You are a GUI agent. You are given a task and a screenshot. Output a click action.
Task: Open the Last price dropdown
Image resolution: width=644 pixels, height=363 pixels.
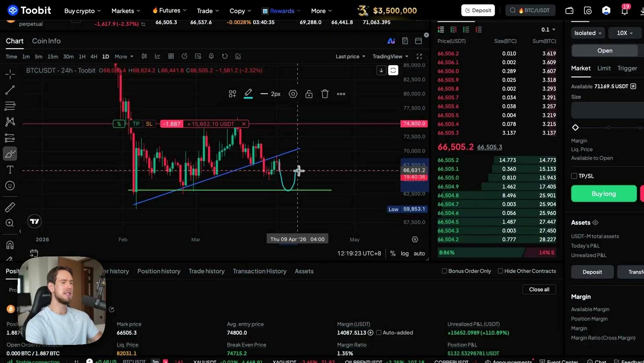point(351,56)
